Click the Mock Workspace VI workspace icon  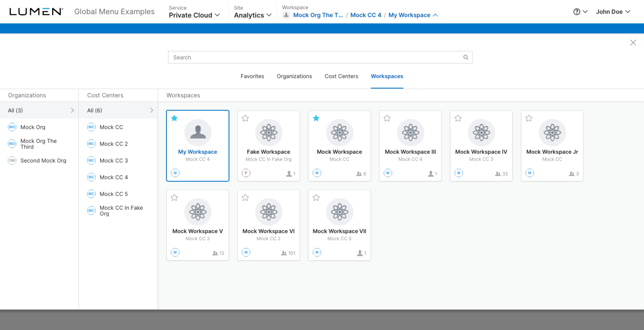[x=269, y=211]
